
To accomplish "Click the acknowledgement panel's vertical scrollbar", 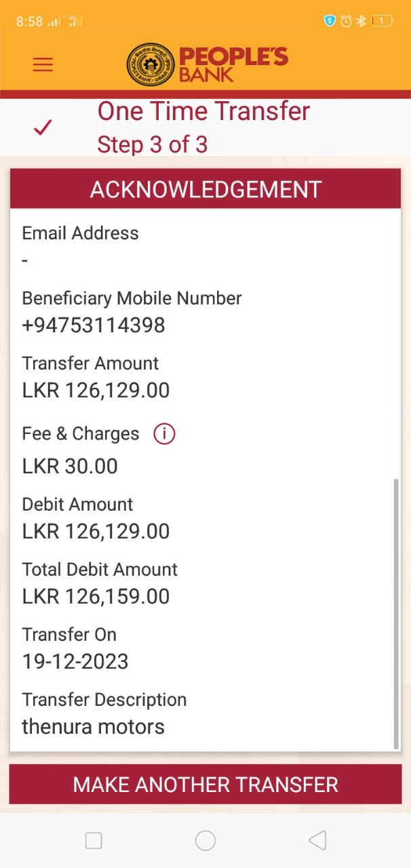I will [x=396, y=614].
